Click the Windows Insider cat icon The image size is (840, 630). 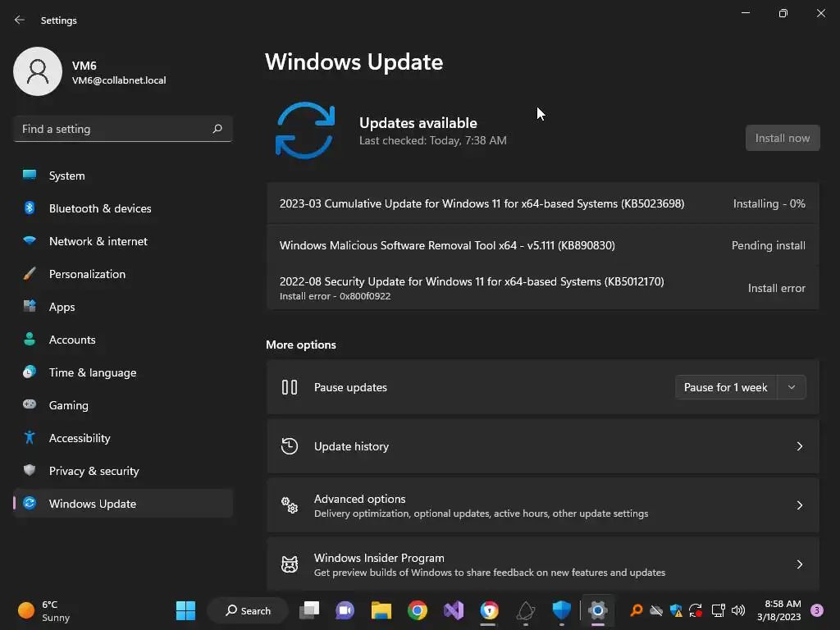tap(290, 564)
